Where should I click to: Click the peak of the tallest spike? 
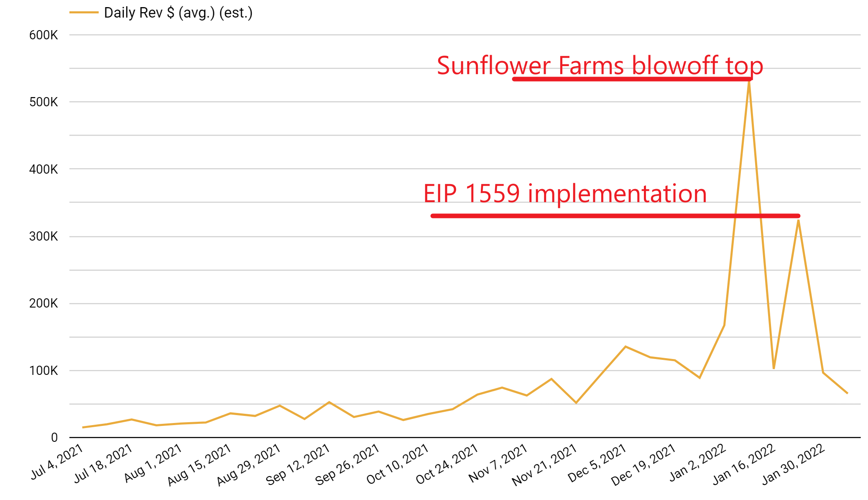click(x=749, y=82)
